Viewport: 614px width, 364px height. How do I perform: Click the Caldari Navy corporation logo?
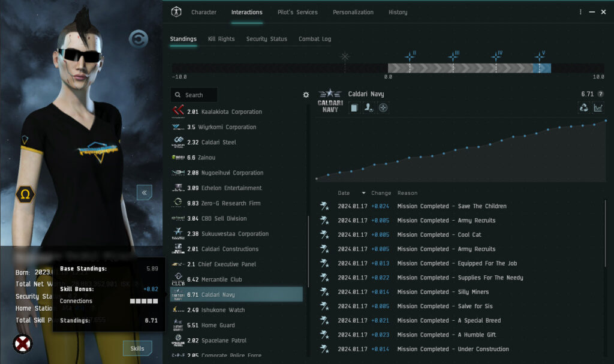point(330,101)
